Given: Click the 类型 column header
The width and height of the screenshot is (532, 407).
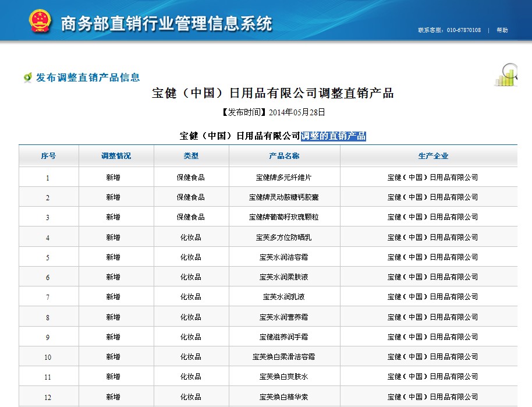Looking at the screenshot, I should point(191,156).
